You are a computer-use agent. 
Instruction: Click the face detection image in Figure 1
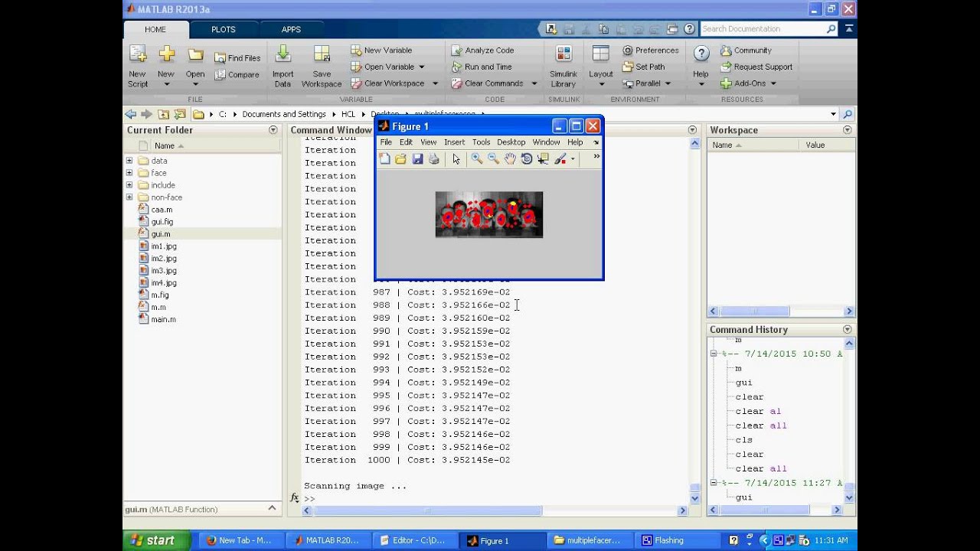(489, 214)
